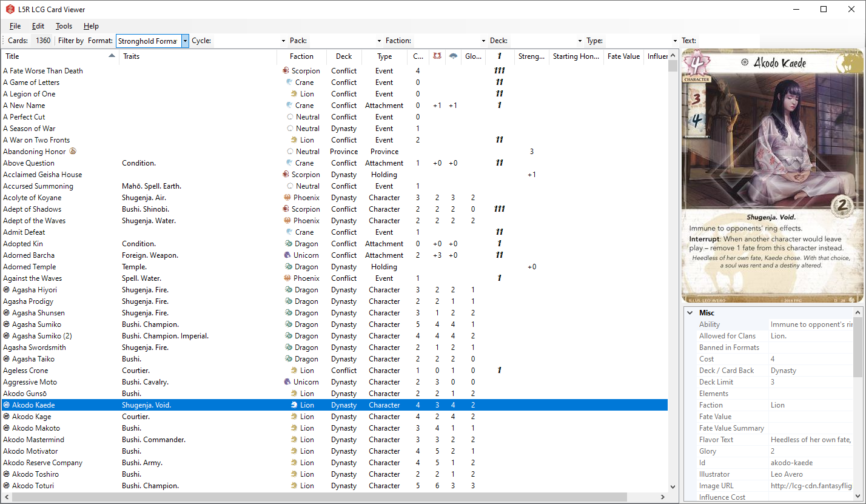Screen dimensions: 866x504
Task: Click the restricted icon next to Abandoning Honor
Action: click(72, 151)
